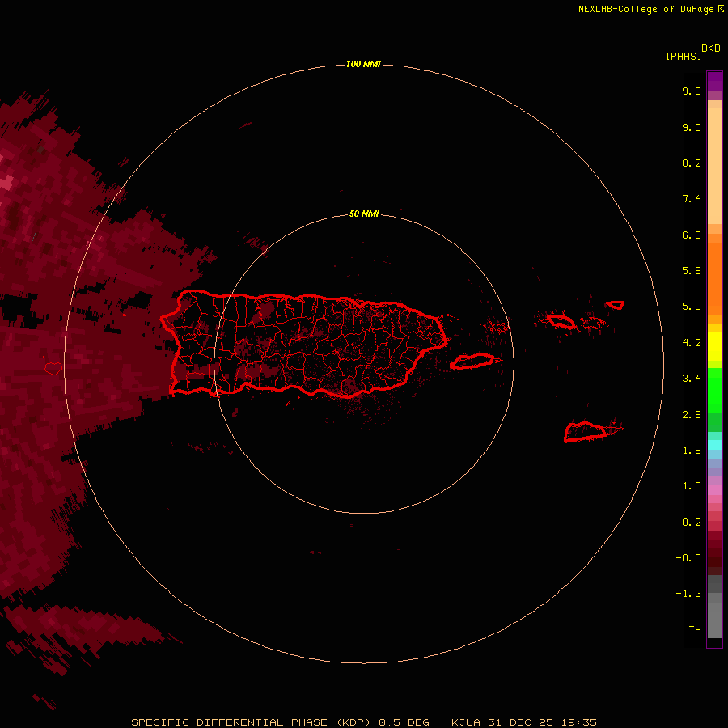The height and width of the screenshot is (728, 728).
Task: Click the 2.6 scale value
Action: [x=692, y=415]
